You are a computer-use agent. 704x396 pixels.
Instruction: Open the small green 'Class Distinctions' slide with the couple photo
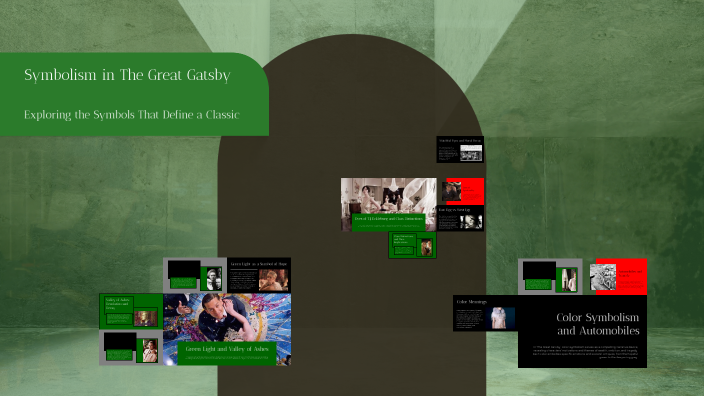412,245
